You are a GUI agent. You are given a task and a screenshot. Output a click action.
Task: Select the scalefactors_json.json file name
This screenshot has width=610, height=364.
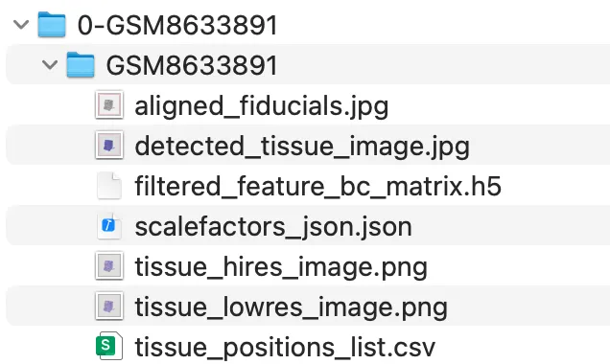(273, 227)
